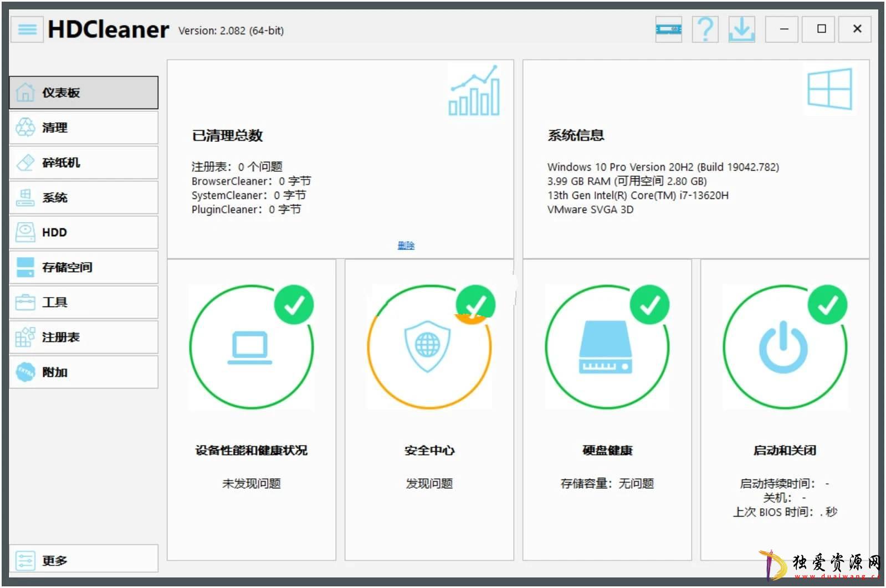Viewport: 886px width, 588px height.
Task: Open the 系统 system section
Action: [84, 197]
